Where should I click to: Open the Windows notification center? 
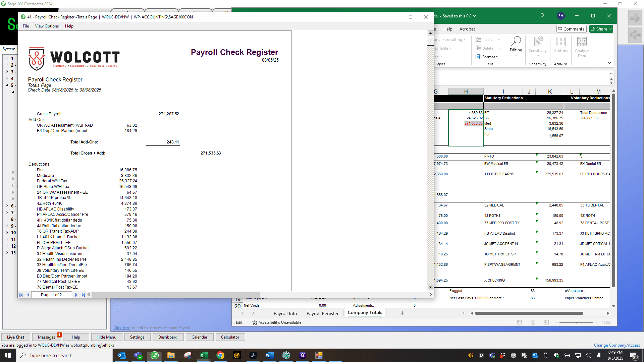[x=634, y=356]
